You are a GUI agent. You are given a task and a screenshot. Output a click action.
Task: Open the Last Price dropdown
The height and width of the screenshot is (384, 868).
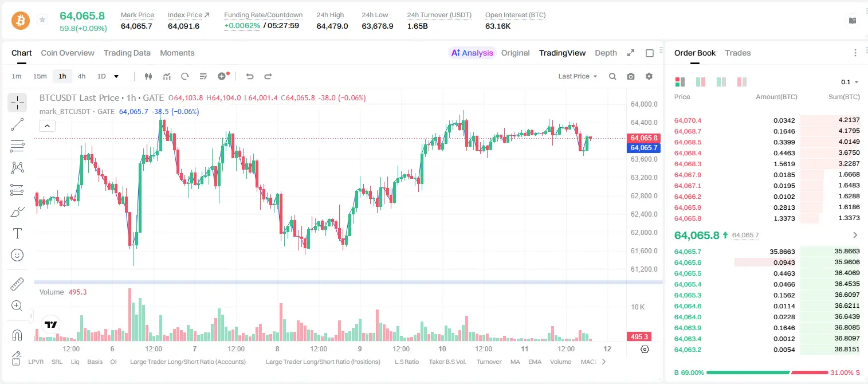tap(578, 76)
